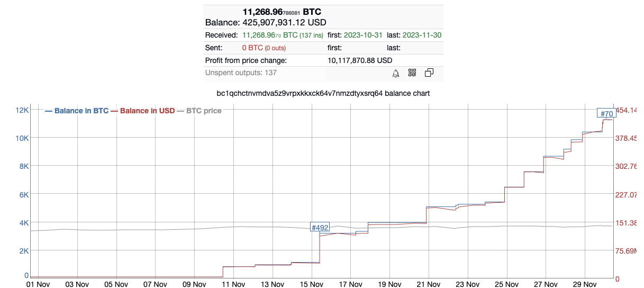Click Unspent outputs: 137 text
This screenshot has height=288, width=644.
[241, 73]
